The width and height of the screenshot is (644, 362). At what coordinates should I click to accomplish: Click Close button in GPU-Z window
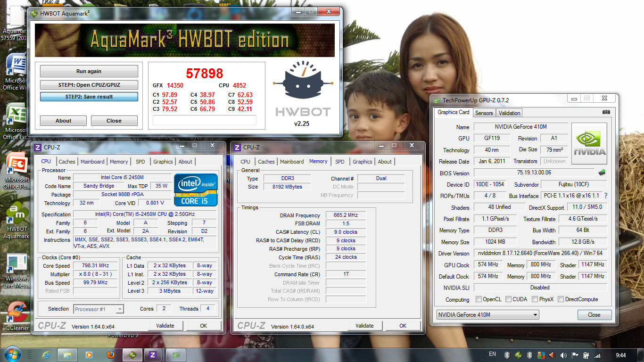click(594, 315)
